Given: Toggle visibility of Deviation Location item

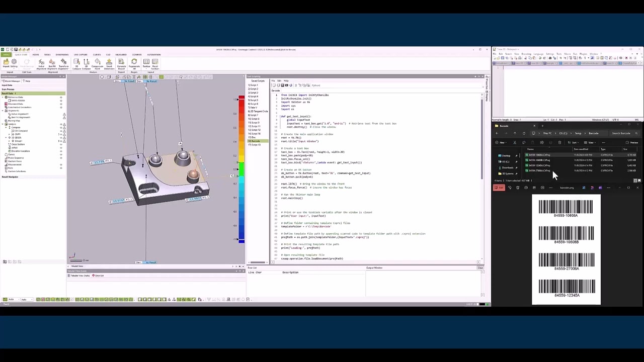Looking at the screenshot, I should (x=61, y=151).
